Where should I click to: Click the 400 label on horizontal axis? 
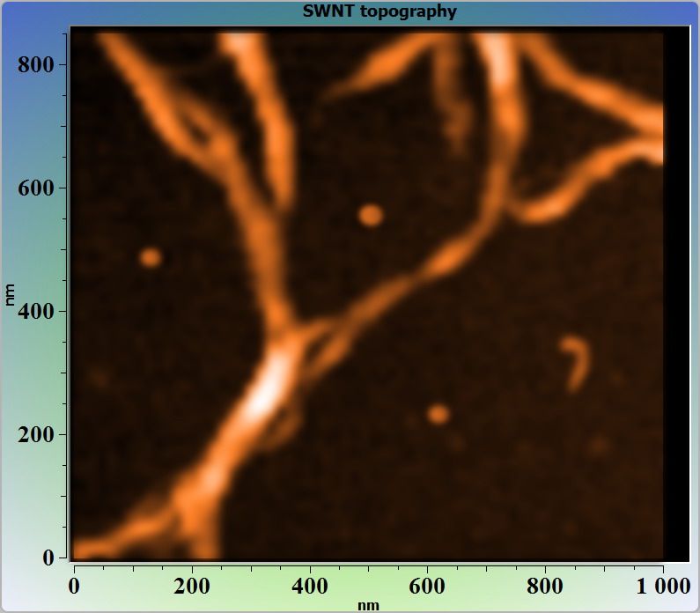coord(309,586)
